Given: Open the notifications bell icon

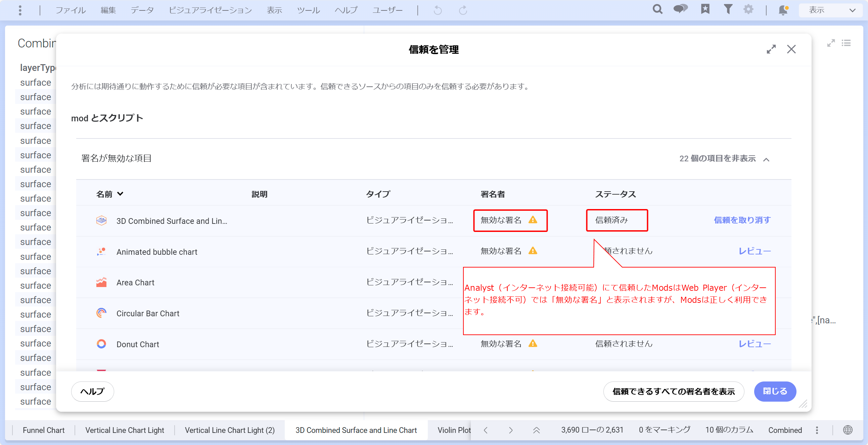Looking at the screenshot, I should 783,10.
